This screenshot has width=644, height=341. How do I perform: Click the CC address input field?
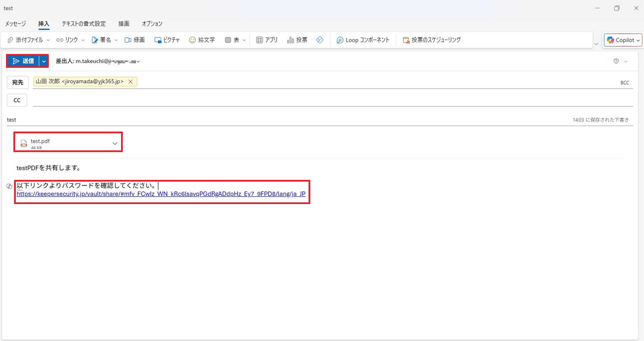(x=332, y=100)
